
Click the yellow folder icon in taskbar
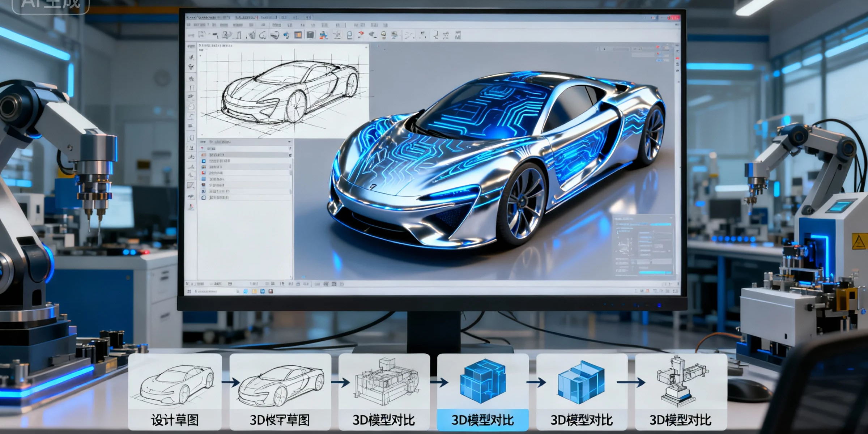(254, 292)
